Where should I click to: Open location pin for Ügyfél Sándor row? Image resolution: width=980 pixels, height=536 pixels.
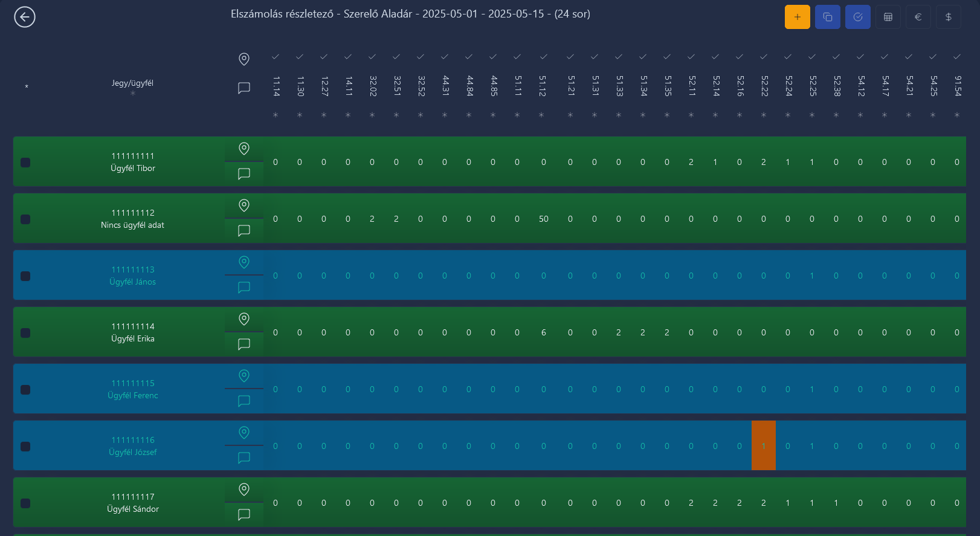tap(244, 489)
